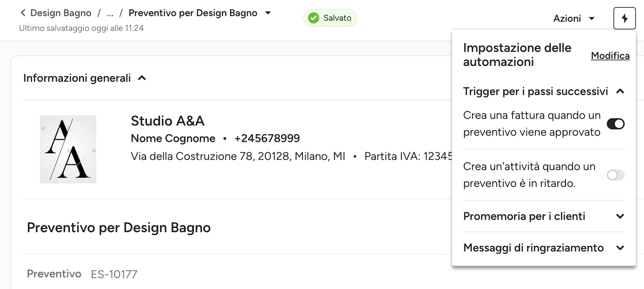
Task: Click the Studio A&A logo image
Action: [68, 149]
